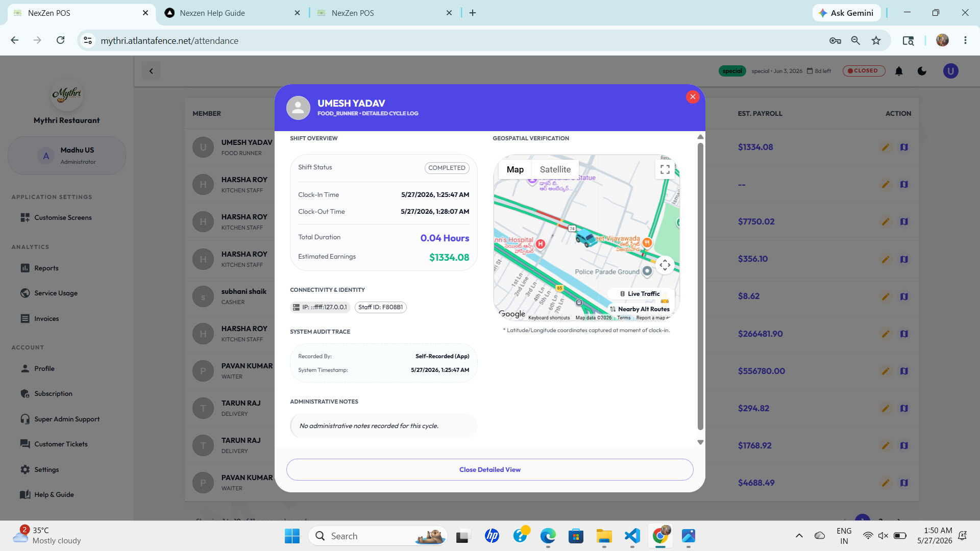This screenshot has width=980, height=551.
Task: Click the Staff ID F808B1 chip
Action: tap(380, 307)
